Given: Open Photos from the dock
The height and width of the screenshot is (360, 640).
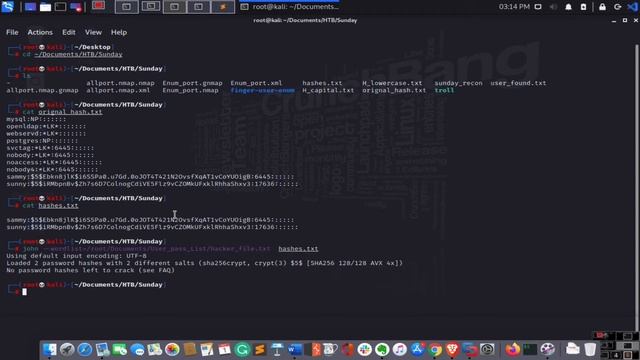Looking at the screenshot, I should tap(172, 349).
